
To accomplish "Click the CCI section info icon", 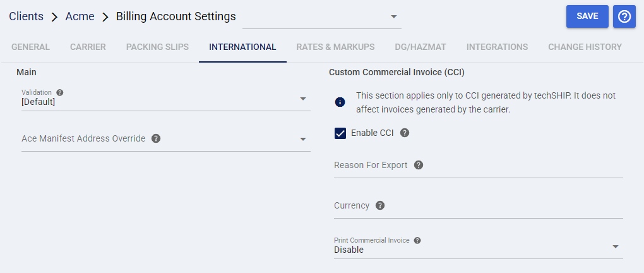I will pos(340,102).
